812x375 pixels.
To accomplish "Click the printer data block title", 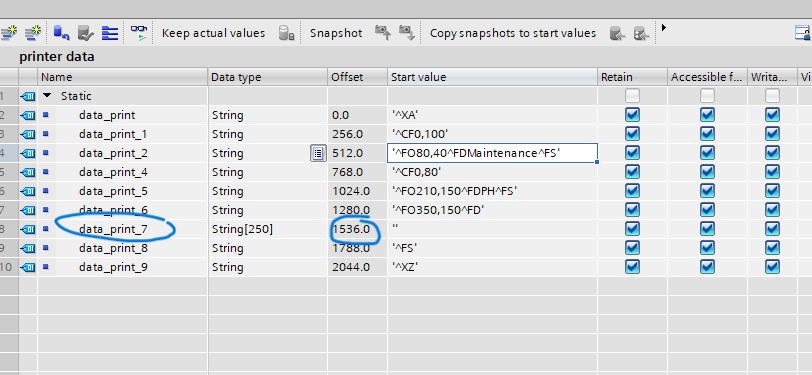I will 57,56.
